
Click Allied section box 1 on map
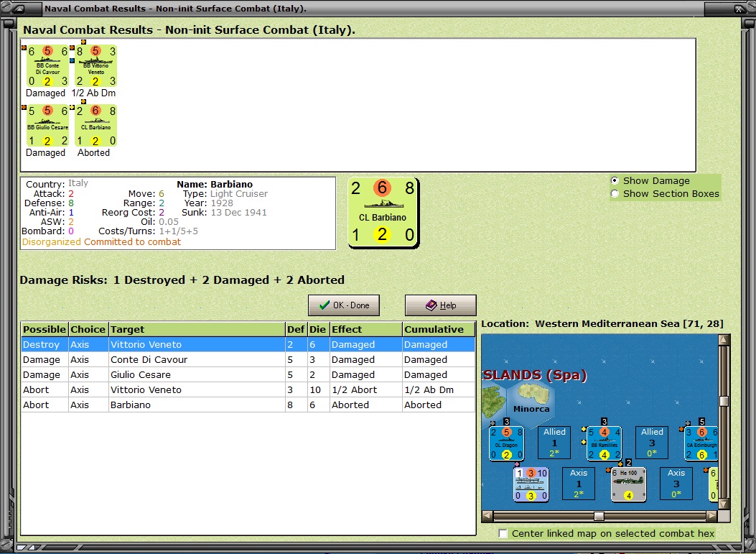pos(554,443)
